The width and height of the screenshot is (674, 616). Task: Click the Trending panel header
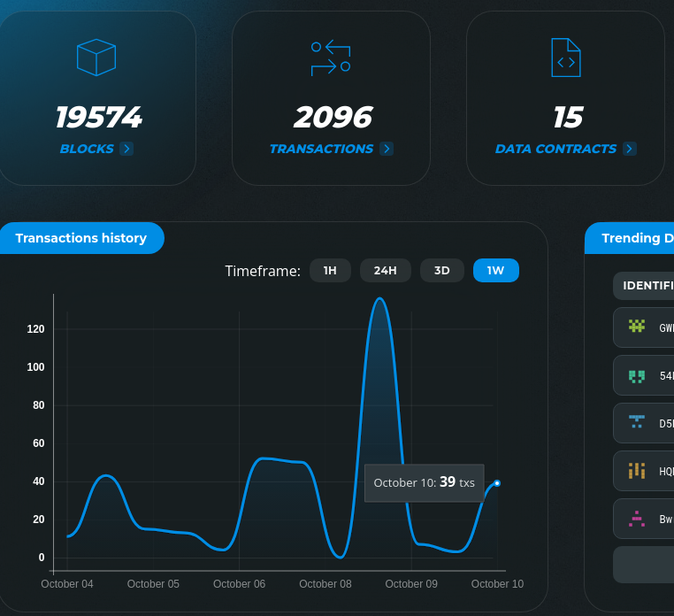tap(630, 238)
